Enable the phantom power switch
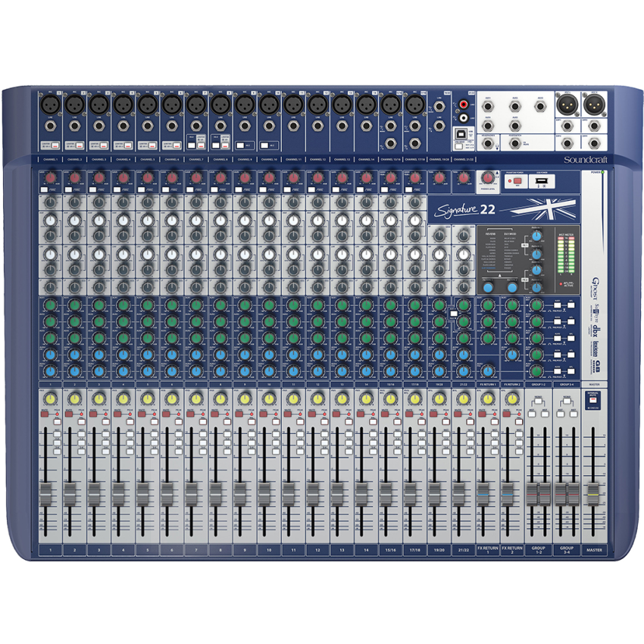This screenshot has height=644, width=644. [517, 180]
